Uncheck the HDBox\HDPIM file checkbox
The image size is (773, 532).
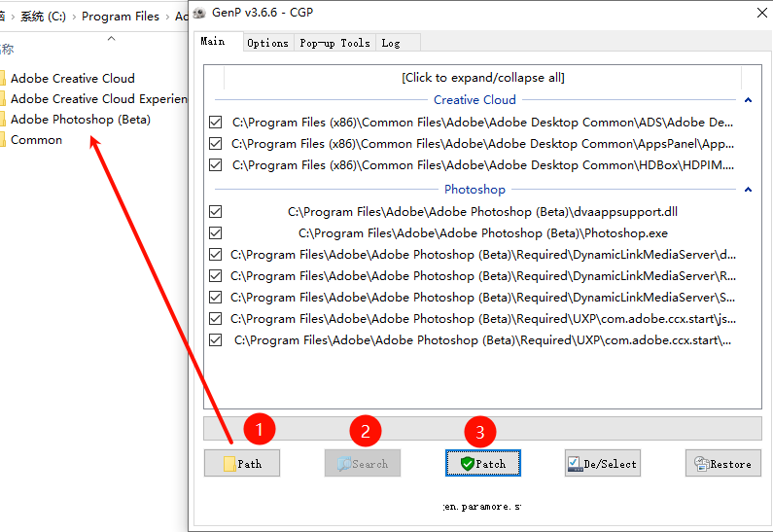click(216, 164)
